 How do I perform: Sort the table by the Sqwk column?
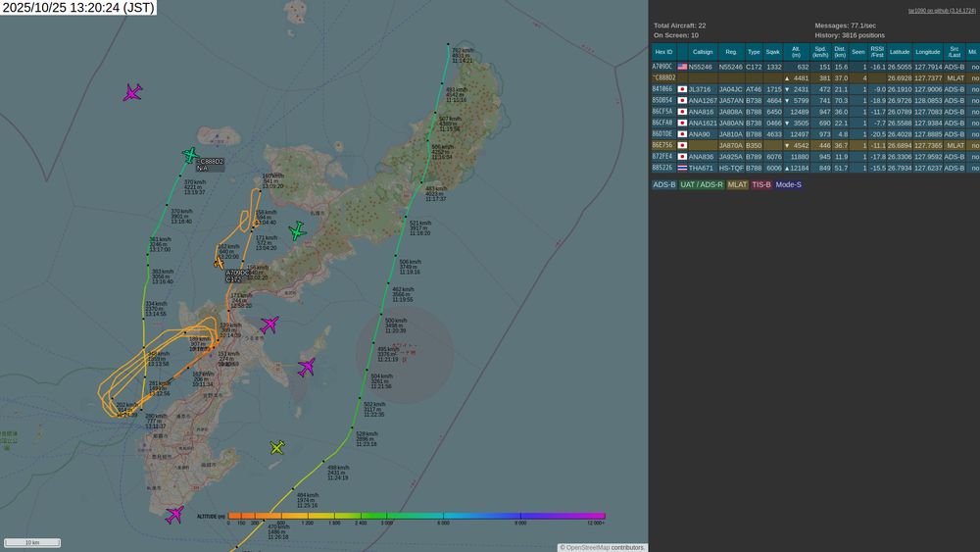[773, 52]
